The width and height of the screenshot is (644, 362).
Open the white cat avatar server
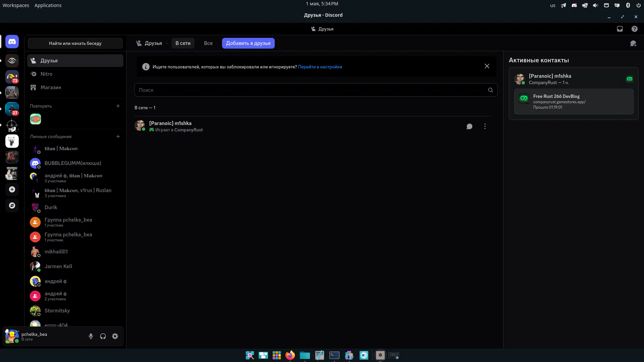coord(12,141)
